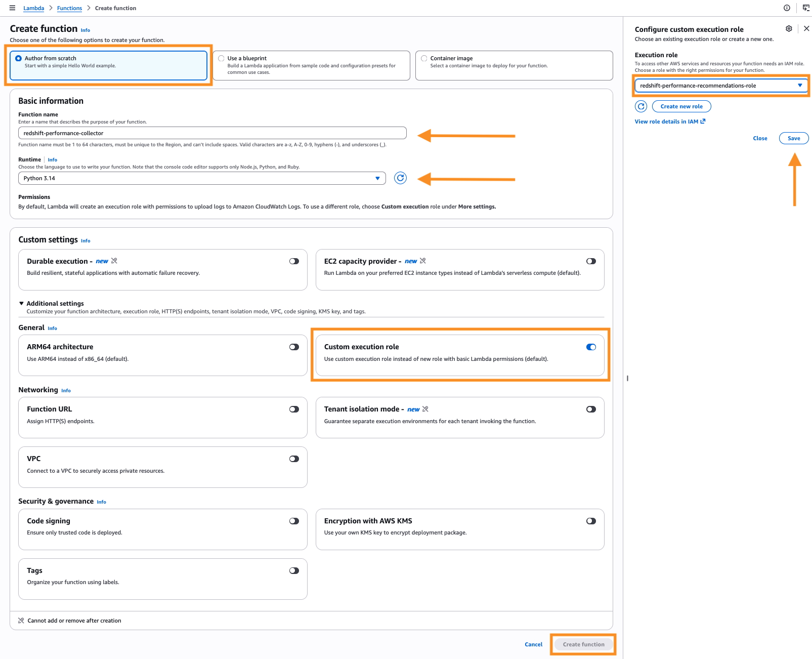
Task: Click Save in the role panel
Action: 794,138
